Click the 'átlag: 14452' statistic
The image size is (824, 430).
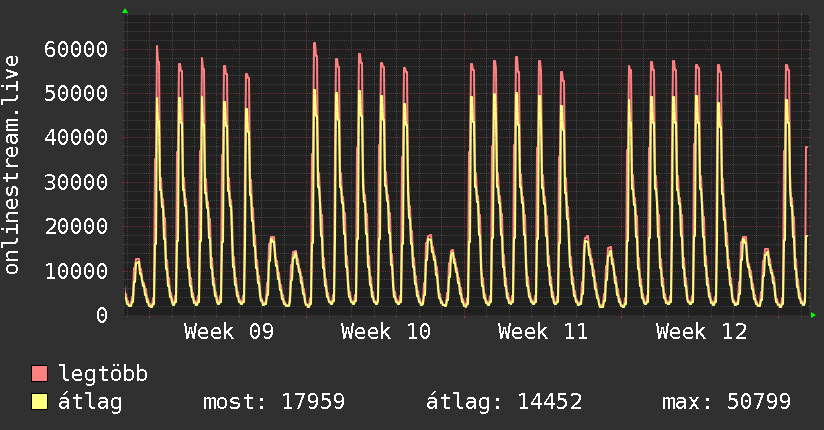click(x=503, y=402)
